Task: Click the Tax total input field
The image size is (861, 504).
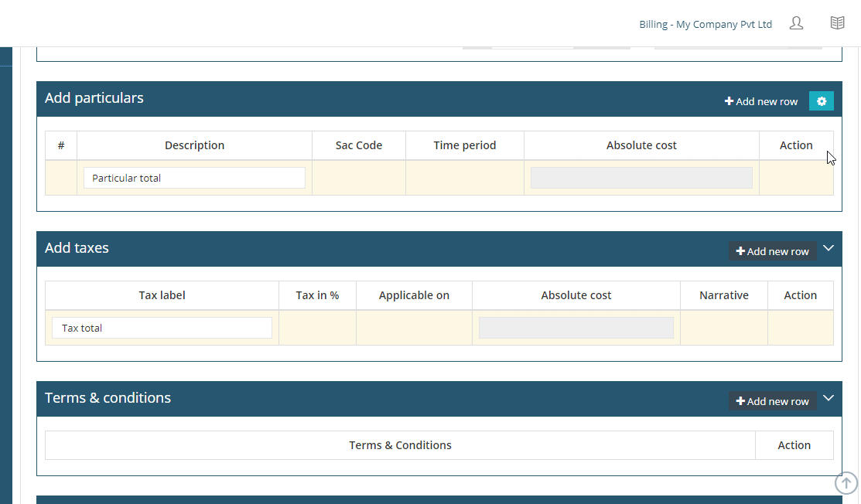Action: tap(162, 327)
